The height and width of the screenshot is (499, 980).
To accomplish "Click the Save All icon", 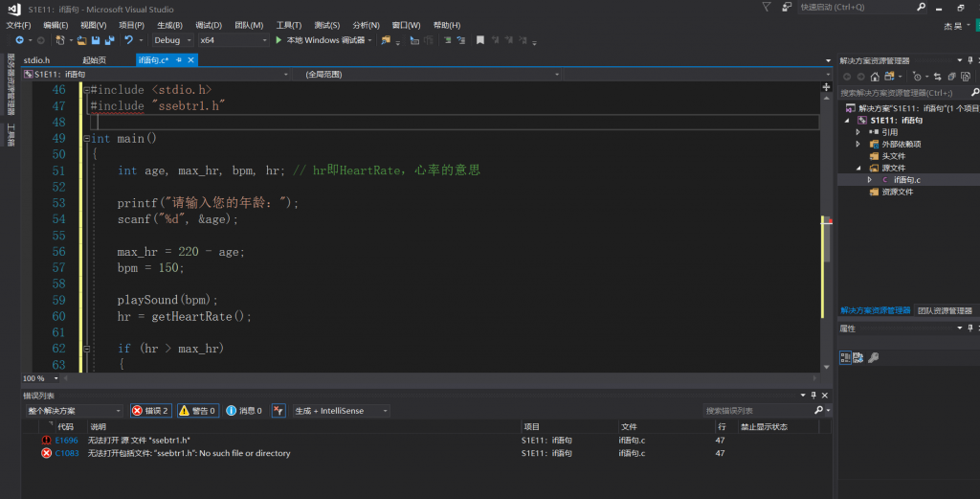I will coord(110,40).
